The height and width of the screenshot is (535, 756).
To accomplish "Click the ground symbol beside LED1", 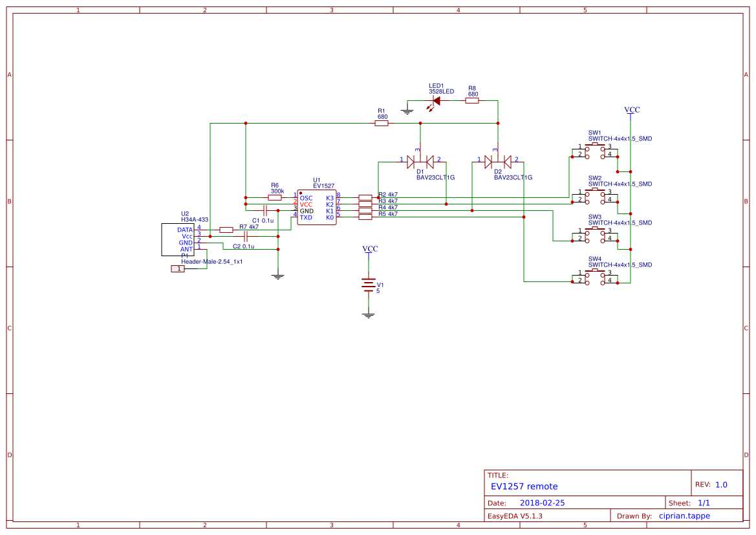I will [407, 112].
